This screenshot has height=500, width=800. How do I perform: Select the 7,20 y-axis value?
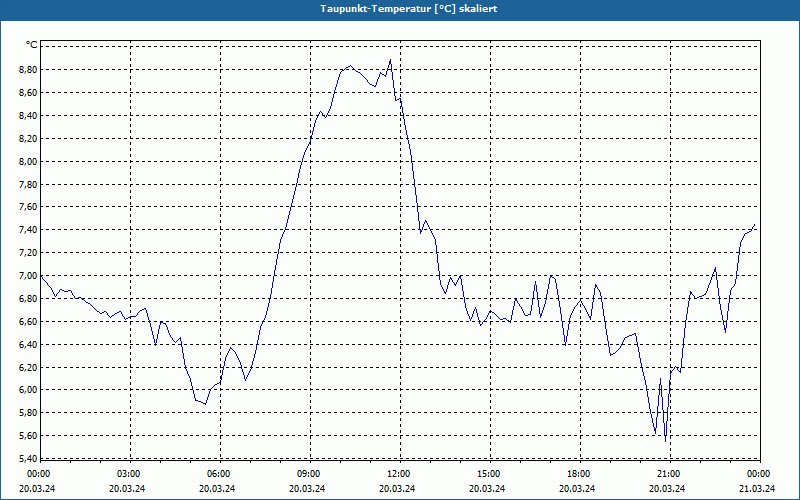[28, 253]
